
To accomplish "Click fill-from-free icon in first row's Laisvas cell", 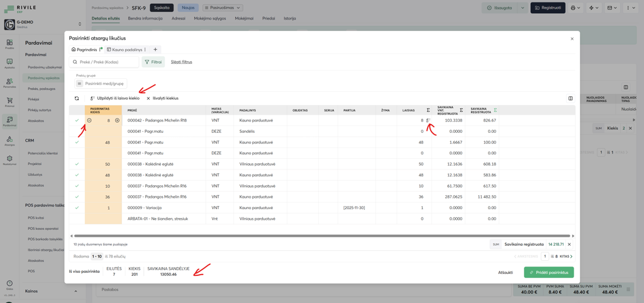I will pyautogui.click(x=428, y=120).
